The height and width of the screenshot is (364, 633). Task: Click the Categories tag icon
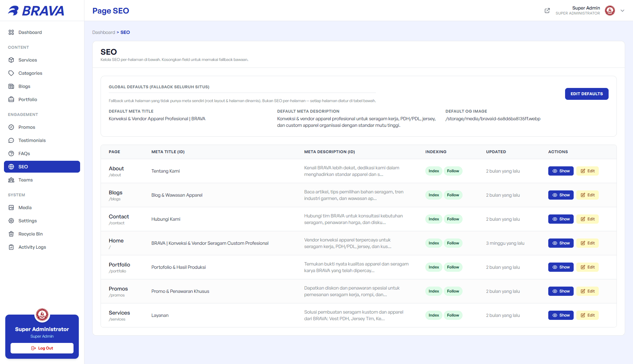click(11, 73)
